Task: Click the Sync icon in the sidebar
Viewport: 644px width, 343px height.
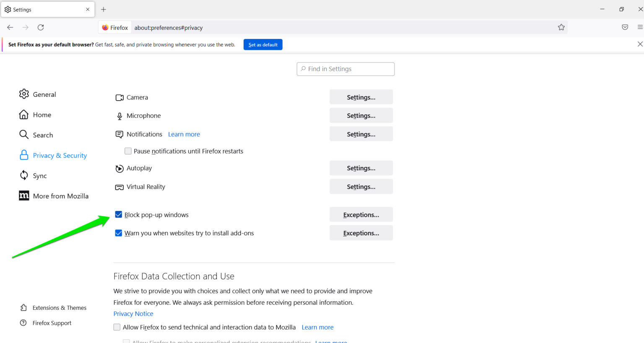Action: 24,175
